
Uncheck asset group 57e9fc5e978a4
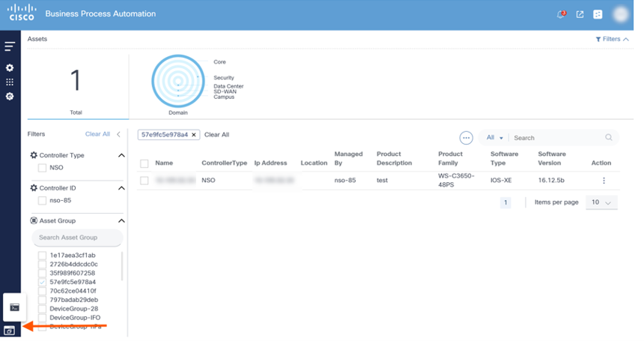(x=42, y=283)
